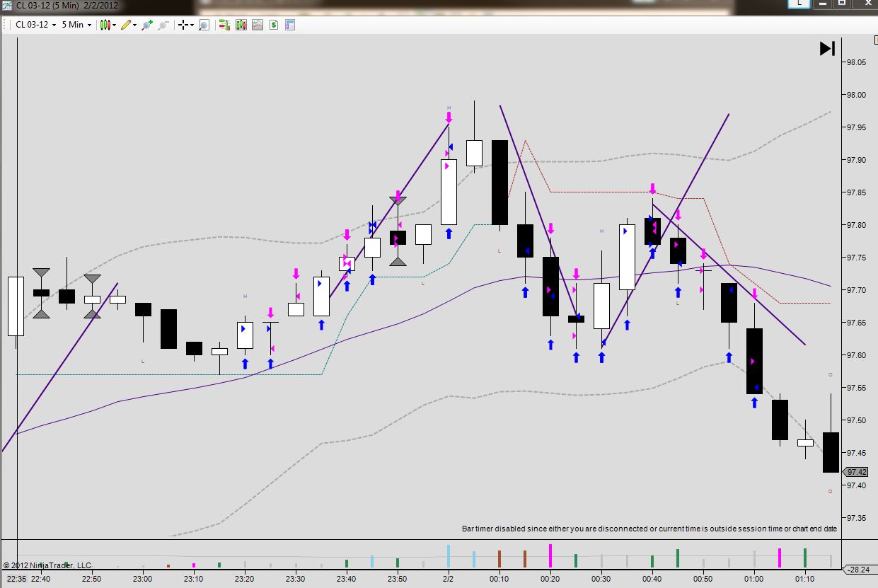Open the Indicators line-chart icon
This screenshot has height=588, width=878.
click(x=258, y=25)
